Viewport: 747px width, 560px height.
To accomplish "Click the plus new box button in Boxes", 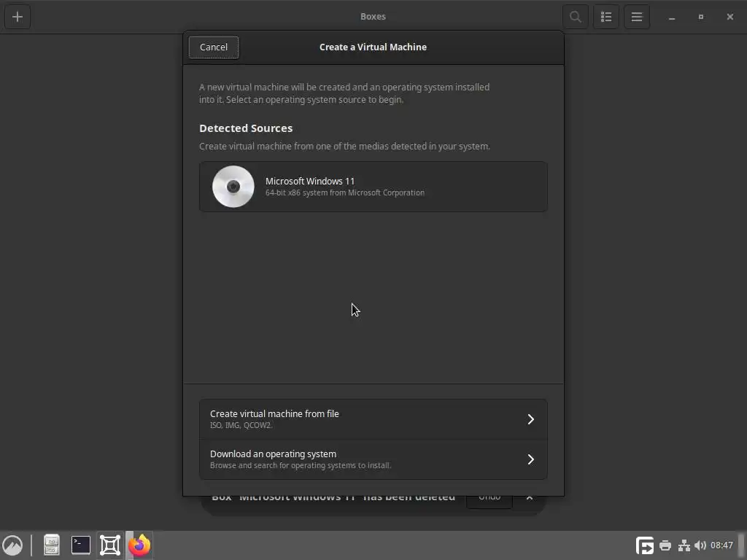I will 18,17.
